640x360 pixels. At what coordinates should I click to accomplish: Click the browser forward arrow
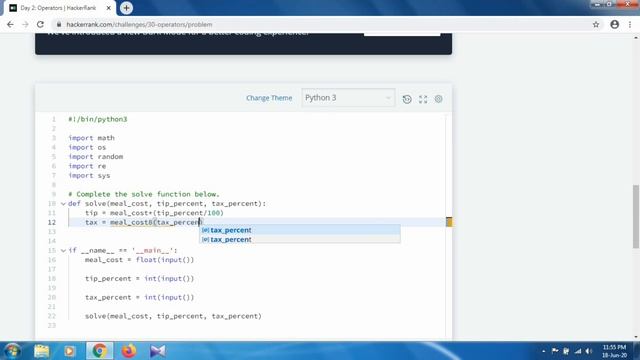pos(25,24)
